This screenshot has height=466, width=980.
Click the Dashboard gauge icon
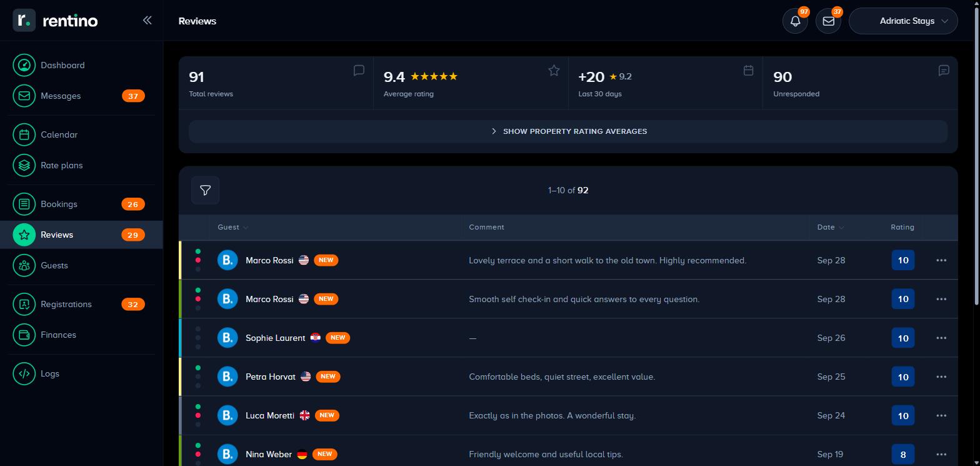coord(24,65)
